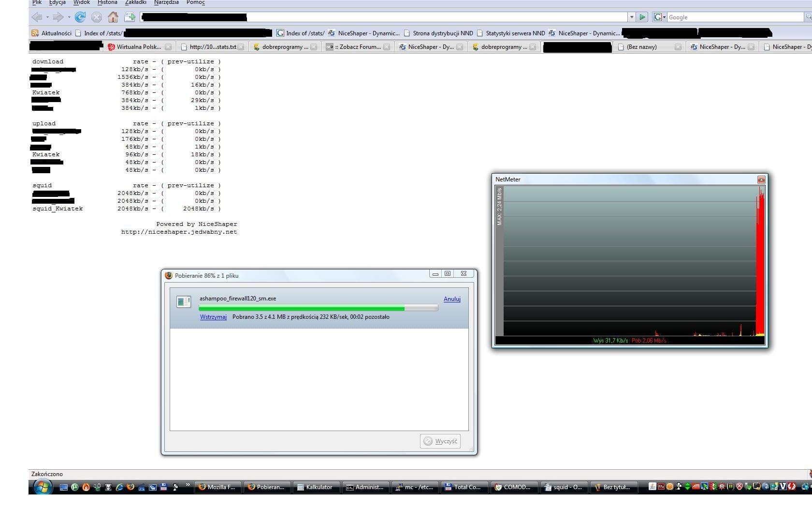Click the green Go arrow button
Viewport: 812px width, 508px height.
tap(642, 17)
